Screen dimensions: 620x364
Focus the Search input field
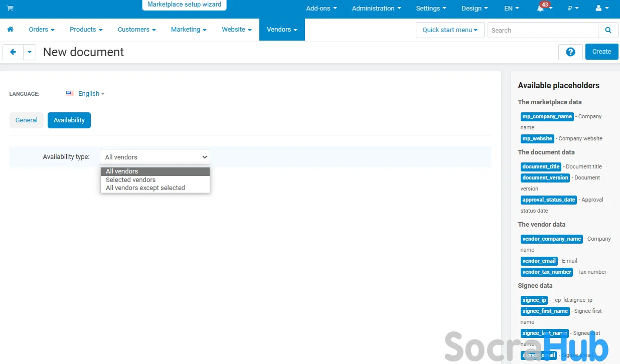(x=542, y=30)
